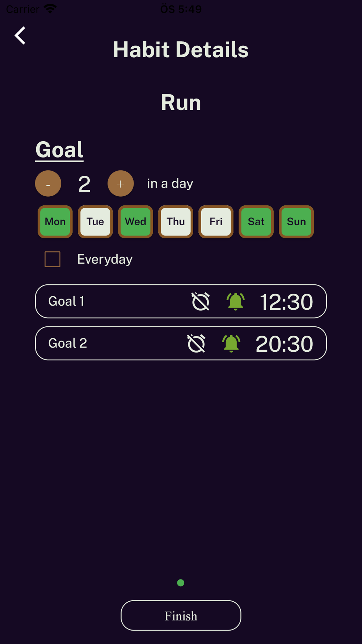
Task: Click the alarm-off icon in Goal 2
Action: pyautogui.click(x=196, y=343)
